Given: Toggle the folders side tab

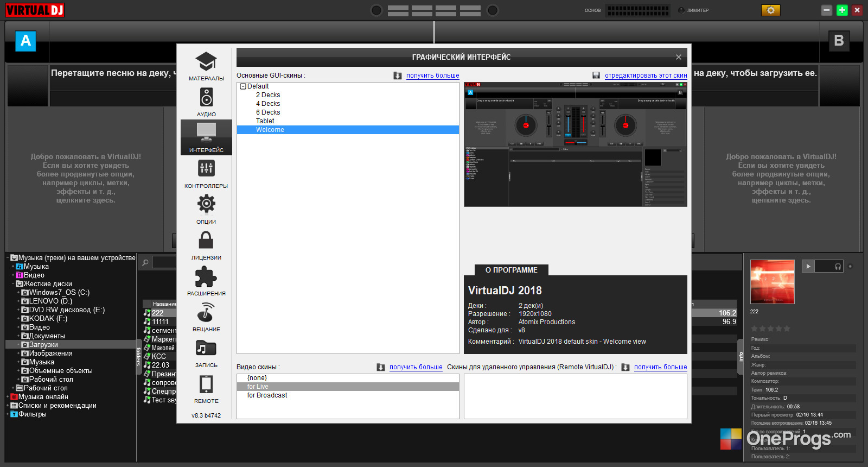Looking at the screenshot, I should pos(138,356).
